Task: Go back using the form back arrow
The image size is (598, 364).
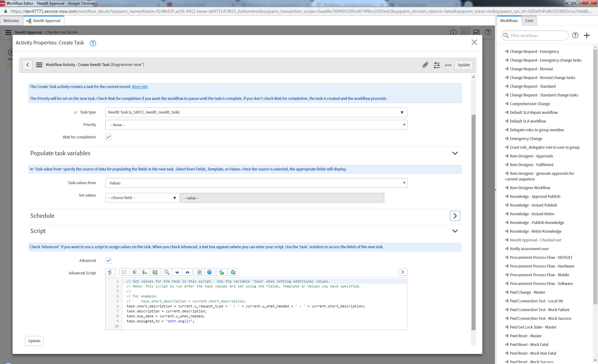Action: [x=27, y=65]
